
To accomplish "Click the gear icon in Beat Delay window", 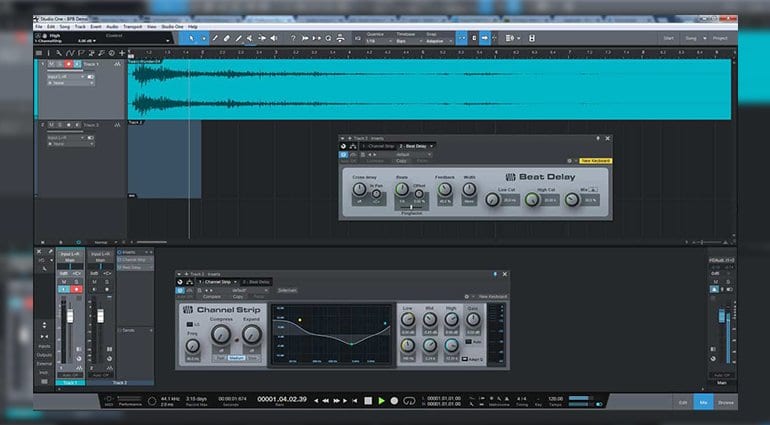I will (x=570, y=161).
